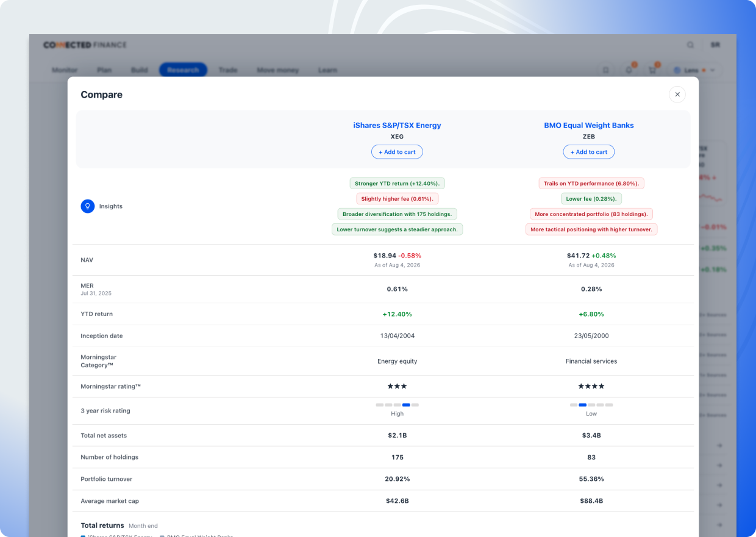Open the shopping cart icon
756x537 pixels.
tap(652, 70)
